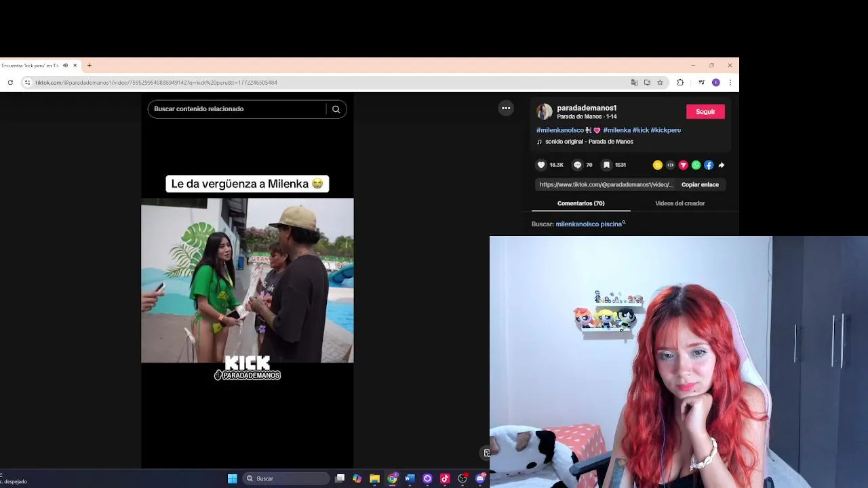Like the video via the heart icon
This screenshot has height=488, width=868.
click(541, 165)
